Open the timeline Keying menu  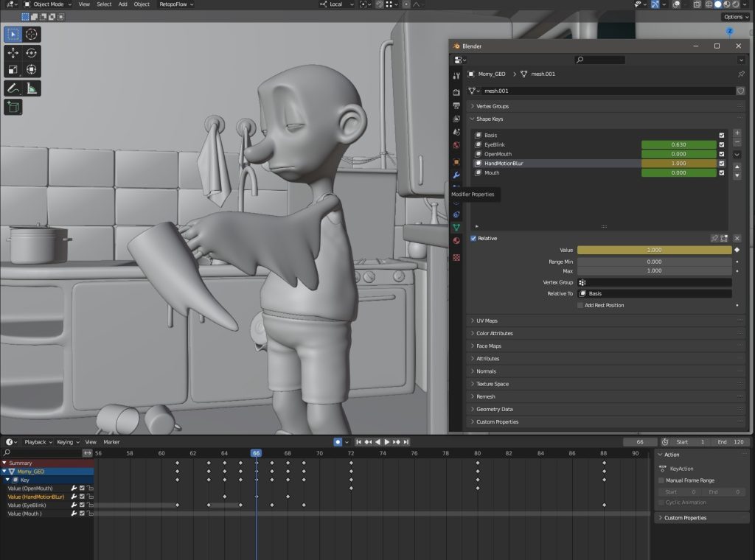[x=68, y=441]
